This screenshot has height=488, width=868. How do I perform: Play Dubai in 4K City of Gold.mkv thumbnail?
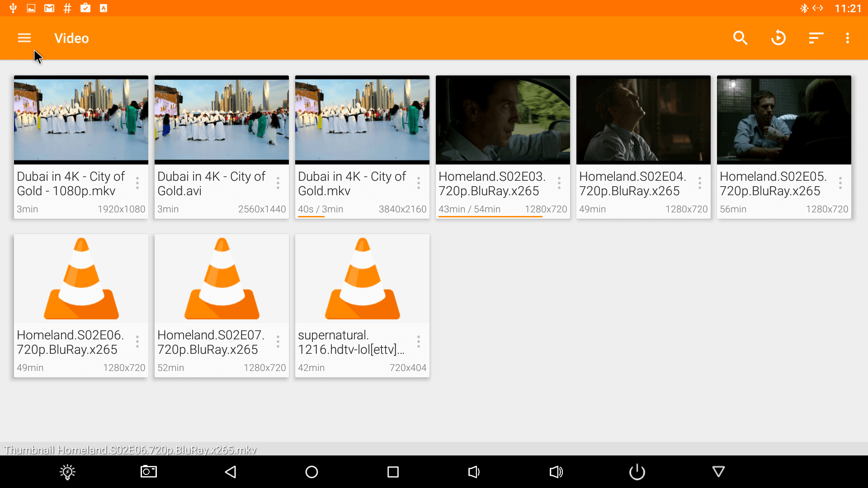coord(362,120)
